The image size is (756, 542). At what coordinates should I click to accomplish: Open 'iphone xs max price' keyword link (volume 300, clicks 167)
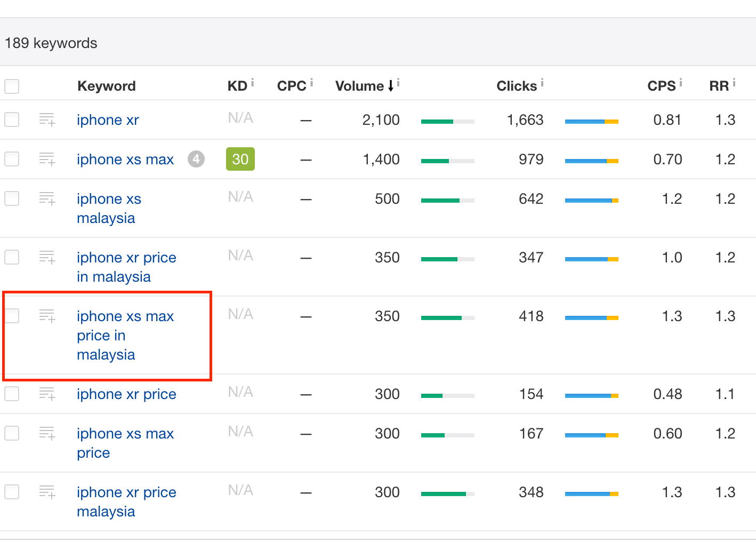point(125,443)
